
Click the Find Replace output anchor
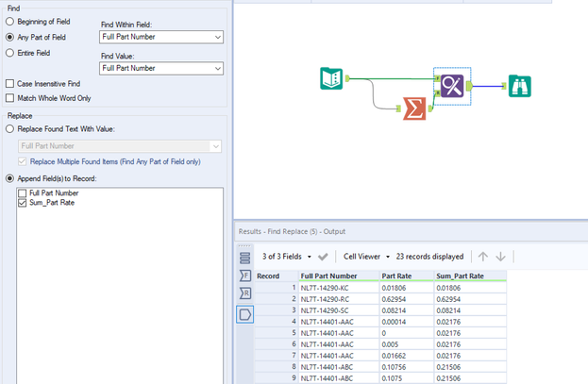(x=469, y=86)
